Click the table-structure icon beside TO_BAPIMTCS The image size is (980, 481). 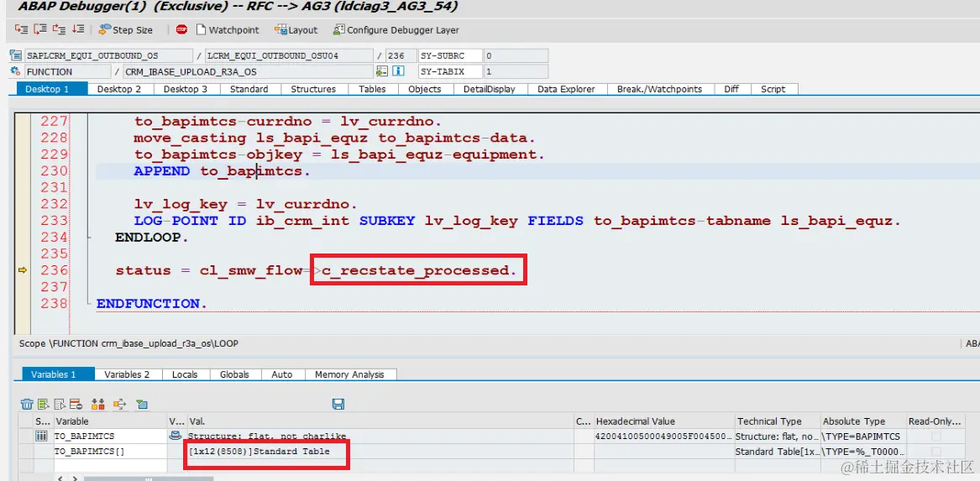[x=41, y=436]
